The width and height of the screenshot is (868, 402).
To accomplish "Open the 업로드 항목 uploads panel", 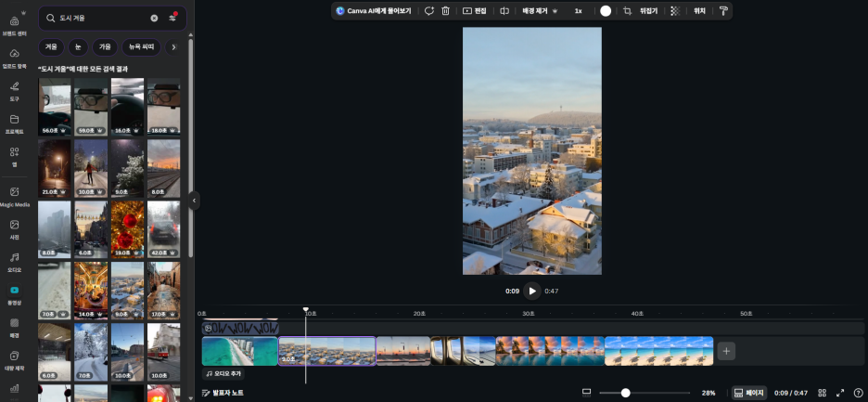I will click(x=15, y=58).
